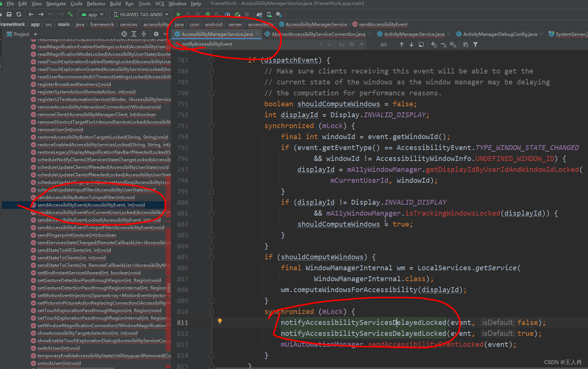Open the Tools menu
The width and height of the screenshot is (588, 369).
point(144,3)
